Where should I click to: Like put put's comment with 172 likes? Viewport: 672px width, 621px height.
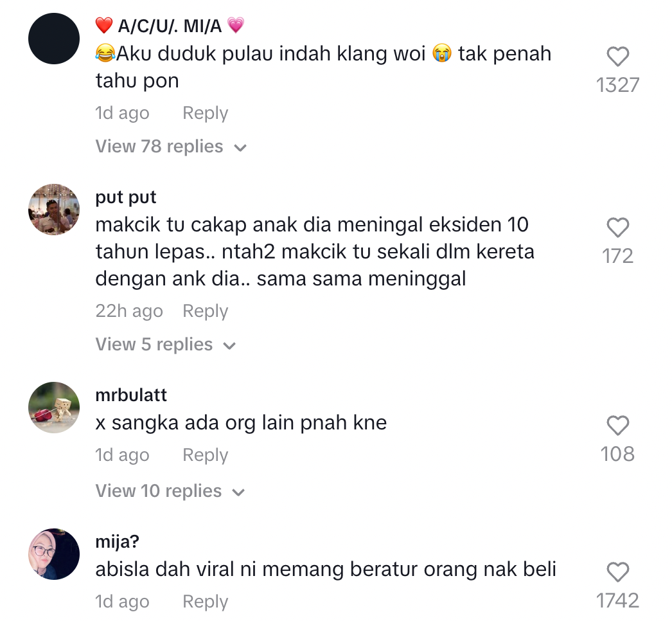coord(617,228)
